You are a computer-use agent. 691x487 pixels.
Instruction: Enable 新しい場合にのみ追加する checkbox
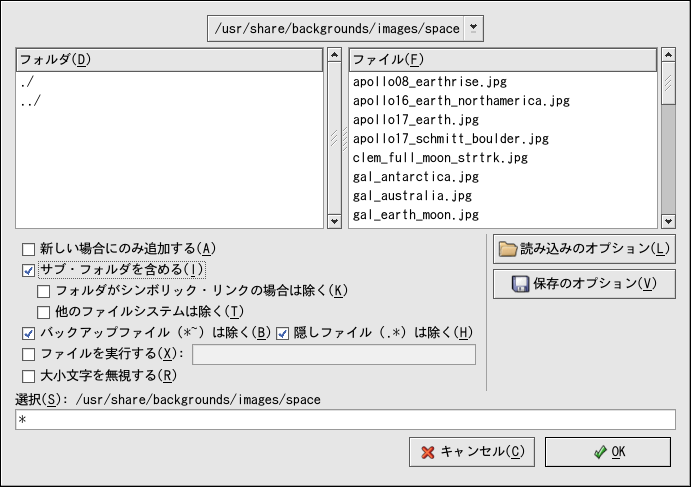28,249
